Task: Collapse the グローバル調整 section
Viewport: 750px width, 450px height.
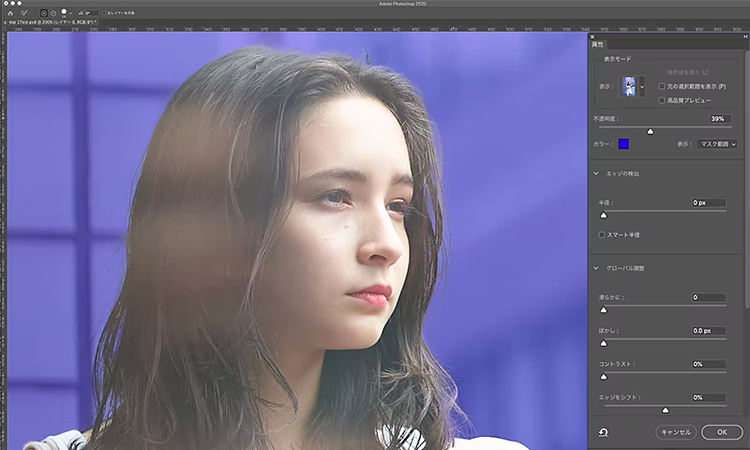Action: (596, 268)
